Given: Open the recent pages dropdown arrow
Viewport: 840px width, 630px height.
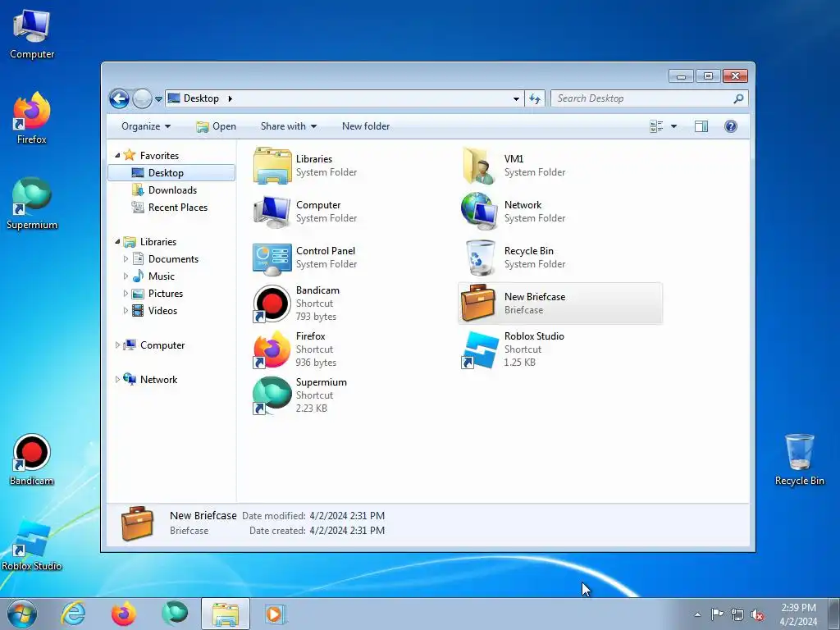Looking at the screenshot, I should [158, 99].
